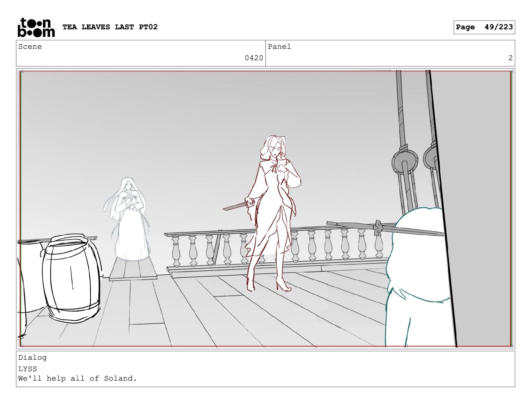Click the 'Scene' label
This screenshot has height=411, width=532.
30,47
